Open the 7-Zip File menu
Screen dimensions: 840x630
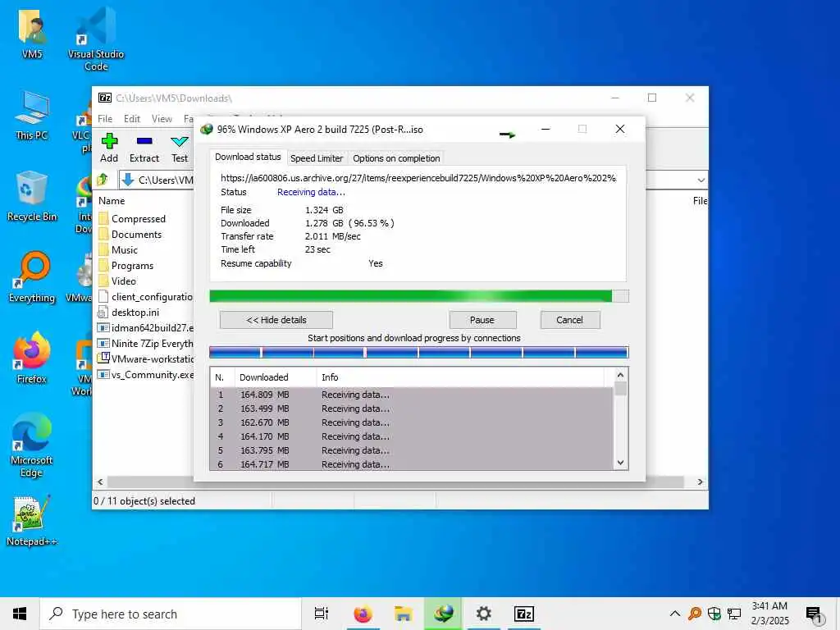tap(105, 119)
